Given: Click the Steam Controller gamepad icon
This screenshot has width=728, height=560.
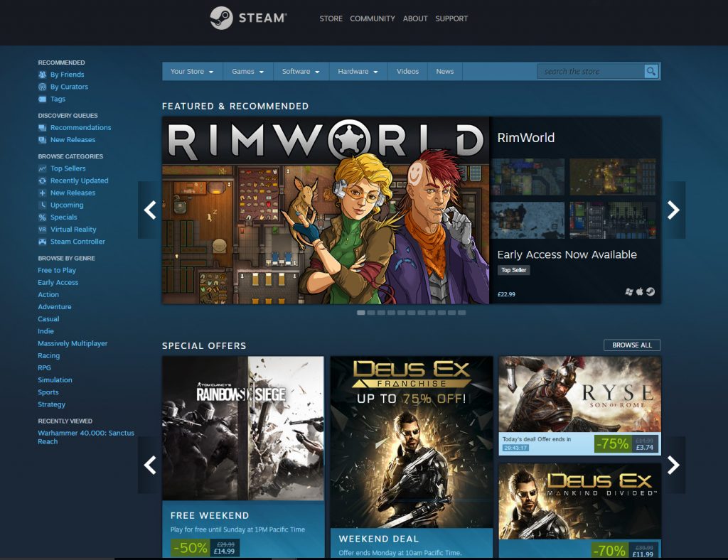Looking at the screenshot, I should click(42, 242).
